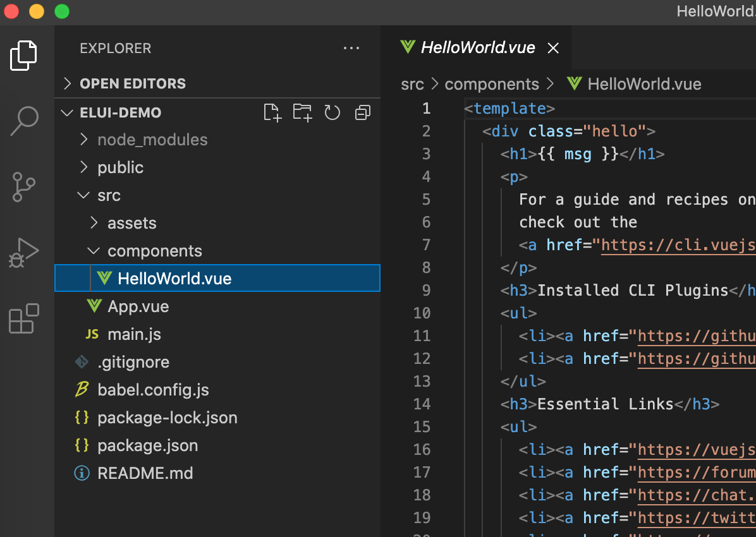The width and height of the screenshot is (756, 537).
Task: Open package.json file
Action: pyautogui.click(x=217, y=445)
